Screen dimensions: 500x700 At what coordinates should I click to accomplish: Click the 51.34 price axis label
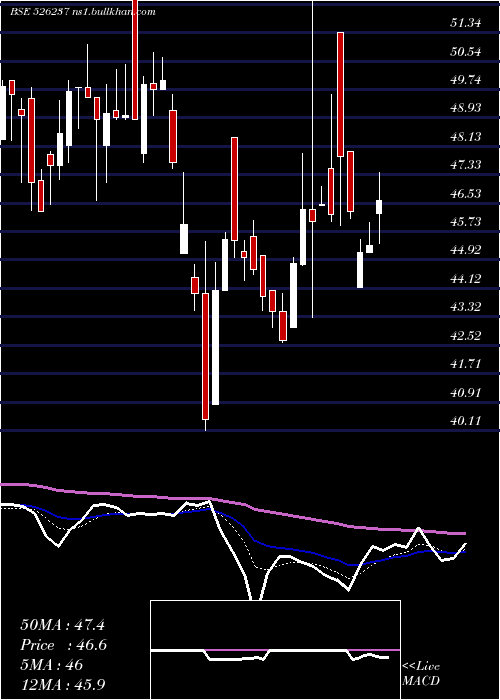coord(466,23)
